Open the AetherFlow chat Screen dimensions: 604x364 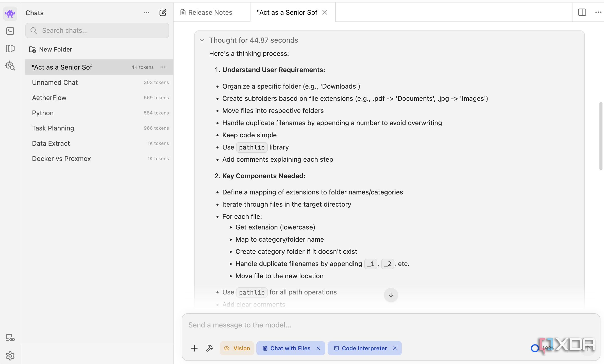coord(99,98)
